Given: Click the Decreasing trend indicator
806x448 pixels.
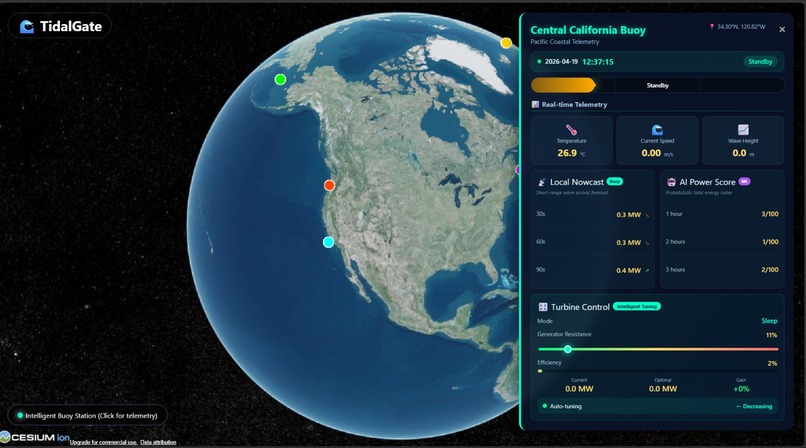Looking at the screenshot, I should pos(754,406).
